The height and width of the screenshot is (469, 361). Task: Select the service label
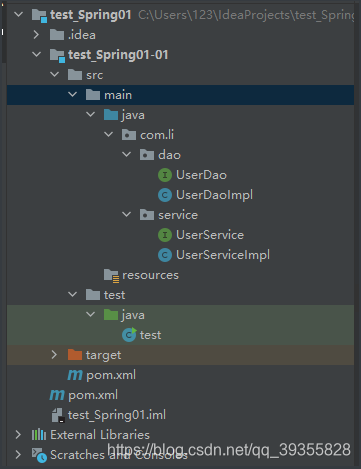click(x=178, y=215)
